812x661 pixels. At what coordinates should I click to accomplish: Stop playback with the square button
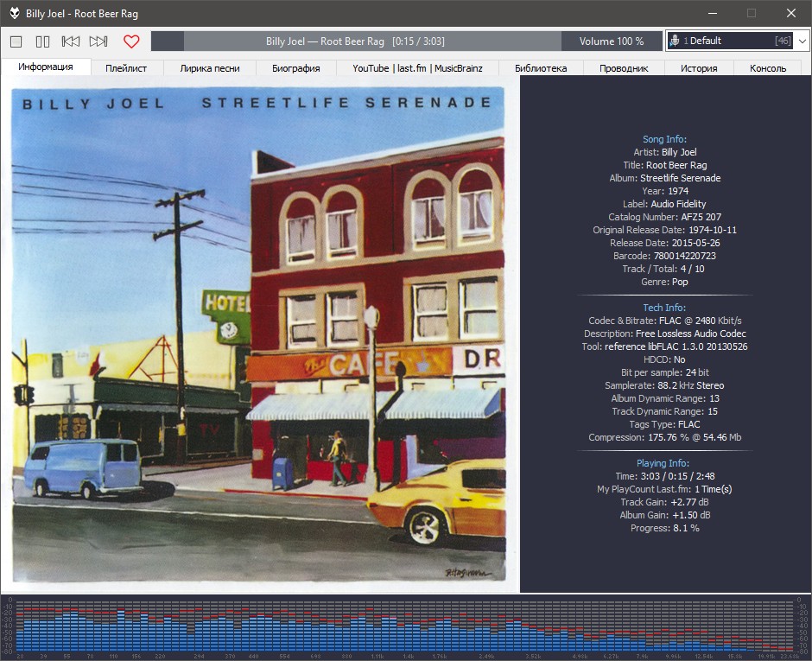pos(16,41)
